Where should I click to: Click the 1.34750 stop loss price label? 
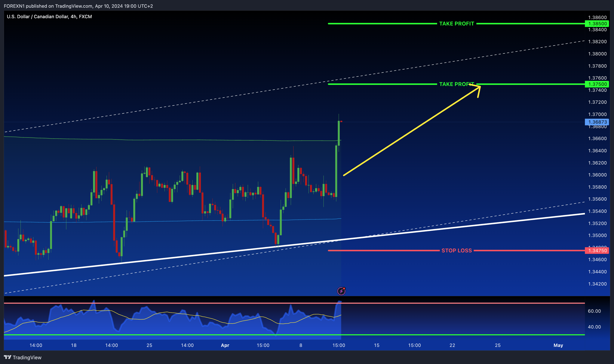597,250
